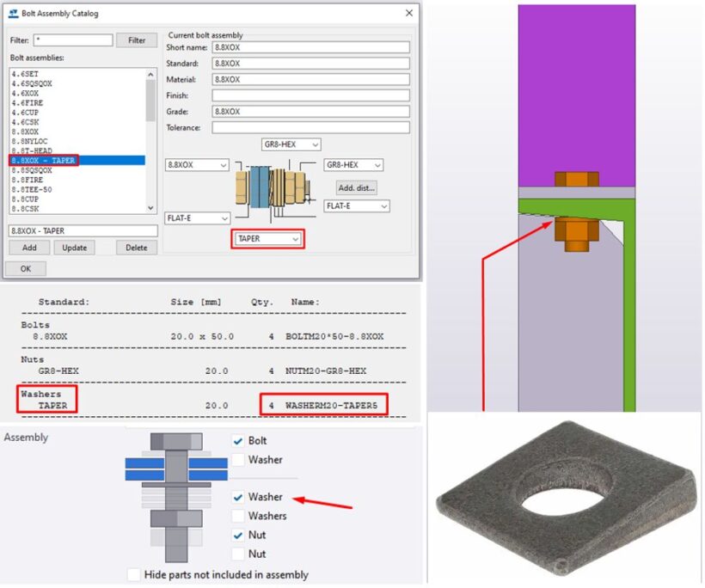Select the 4.6FIRE assembly entry
The width and height of the screenshot is (705, 588).
point(35,101)
